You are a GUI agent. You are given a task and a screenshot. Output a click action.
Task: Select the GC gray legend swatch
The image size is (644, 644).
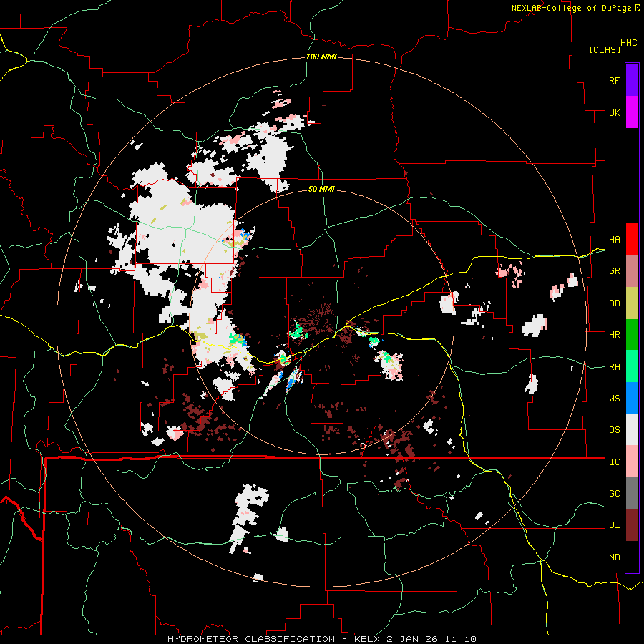click(632, 493)
